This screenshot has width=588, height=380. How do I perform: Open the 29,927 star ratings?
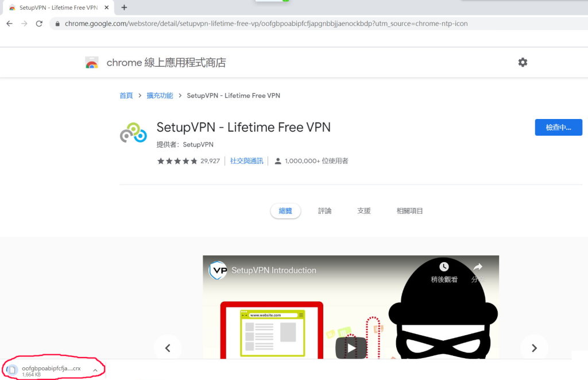pos(188,161)
